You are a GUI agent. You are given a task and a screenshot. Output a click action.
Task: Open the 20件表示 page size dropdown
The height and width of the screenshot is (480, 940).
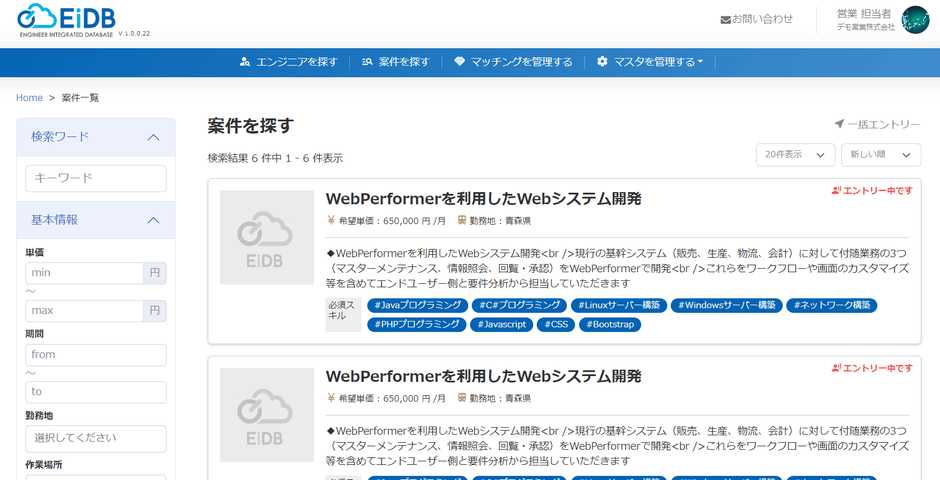click(x=795, y=155)
